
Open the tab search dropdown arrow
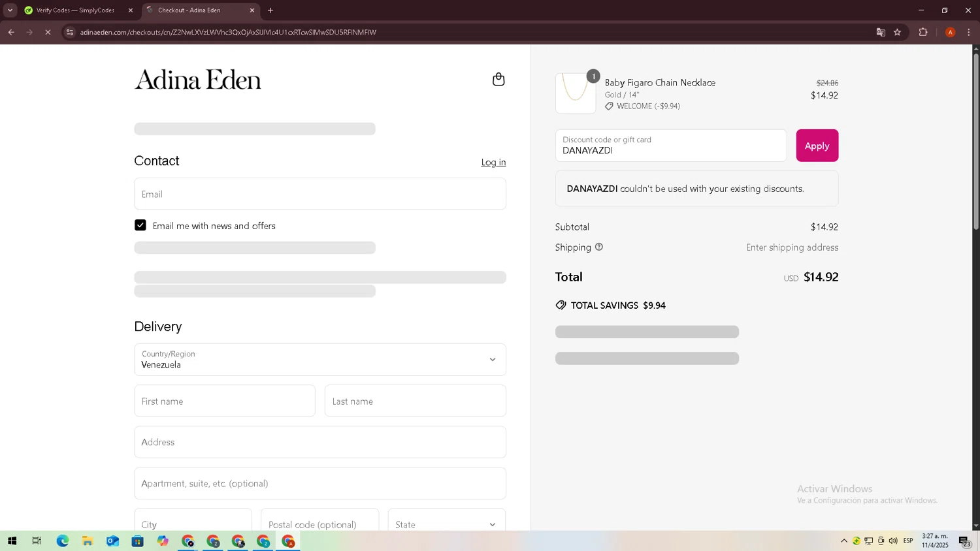click(10, 10)
